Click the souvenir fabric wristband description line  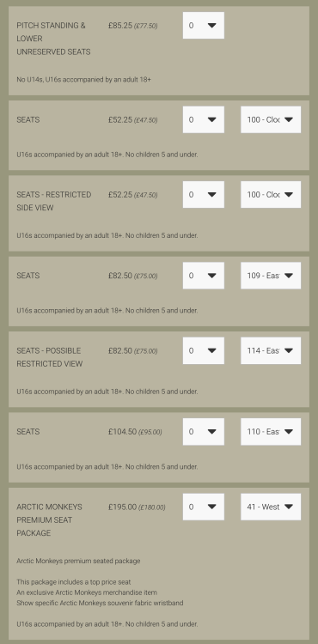point(100,603)
